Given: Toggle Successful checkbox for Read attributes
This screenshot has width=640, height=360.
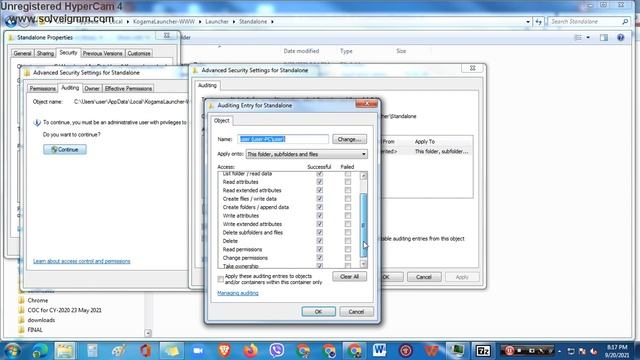Looking at the screenshot, I should (x=320, y=182).
